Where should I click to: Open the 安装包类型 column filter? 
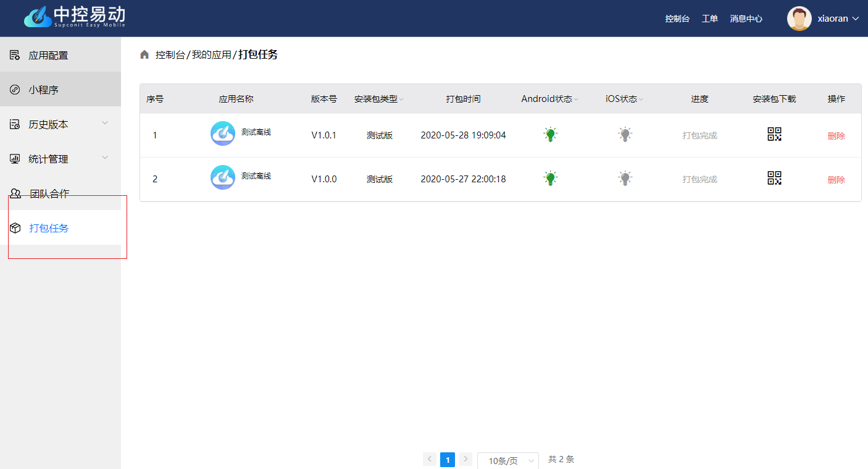click(402, 99)
